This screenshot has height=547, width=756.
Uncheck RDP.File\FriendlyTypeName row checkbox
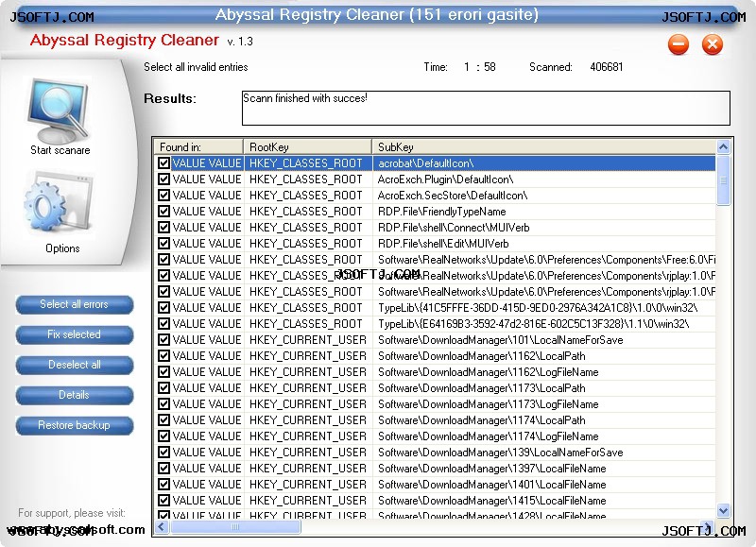pos(163,211)
